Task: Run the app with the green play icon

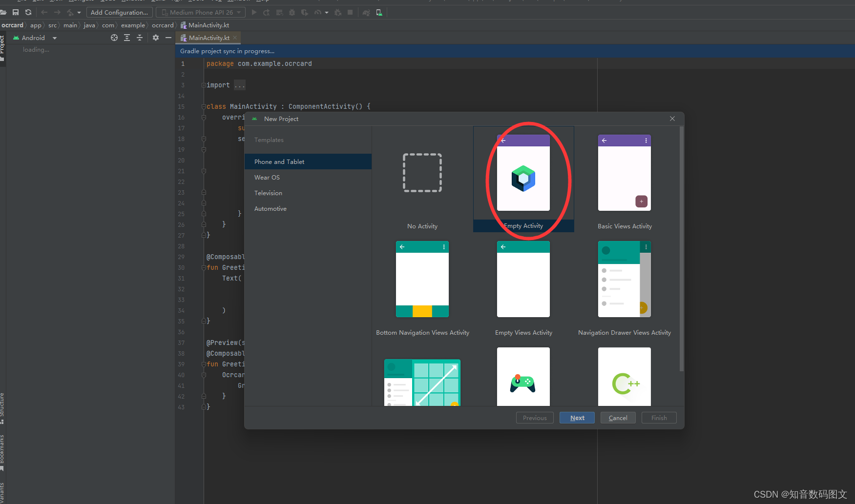Action: 254,12
